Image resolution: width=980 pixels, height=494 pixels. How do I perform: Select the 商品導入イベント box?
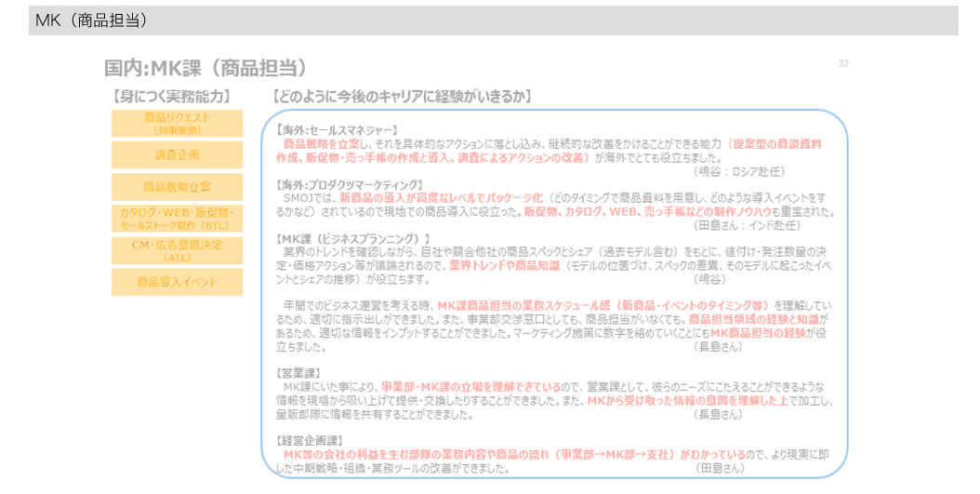[x=177, y=282]
